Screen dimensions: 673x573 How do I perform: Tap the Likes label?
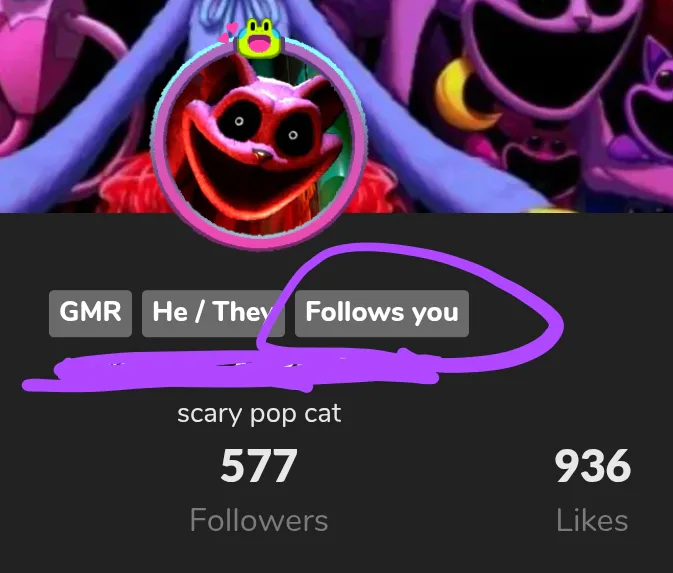592,520
